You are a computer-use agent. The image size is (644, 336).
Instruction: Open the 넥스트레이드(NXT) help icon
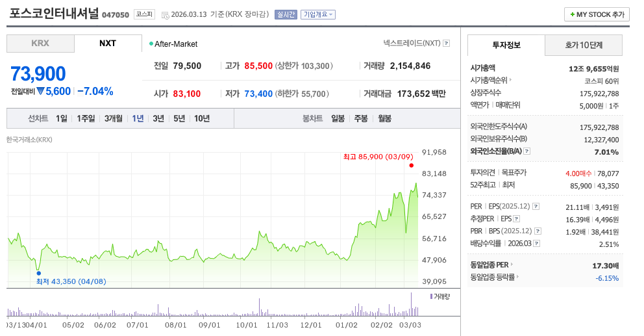(447, 43)
